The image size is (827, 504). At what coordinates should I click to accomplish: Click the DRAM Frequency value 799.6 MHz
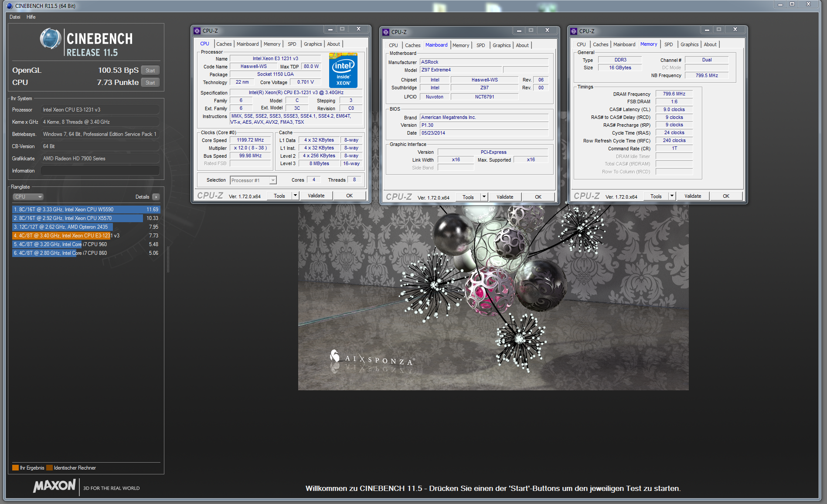click(x=674, y=94)
